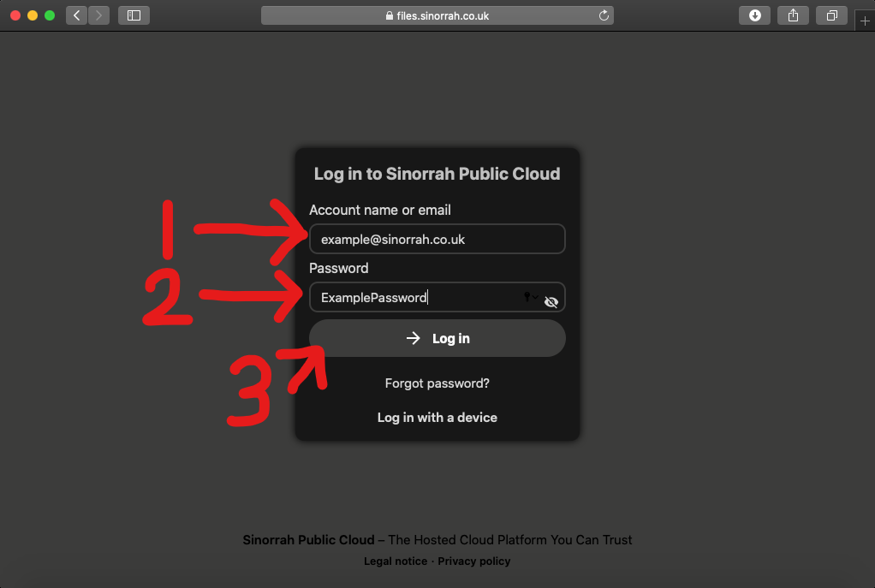Click the Account name or email field
Image resolution: width=875 pixels, height=588 pixels.
(x=437, y=240)
